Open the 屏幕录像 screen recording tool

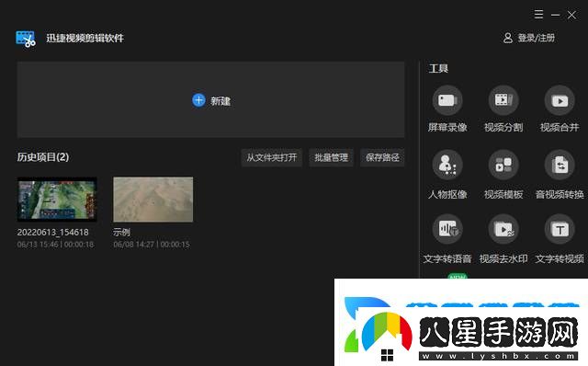447,100
